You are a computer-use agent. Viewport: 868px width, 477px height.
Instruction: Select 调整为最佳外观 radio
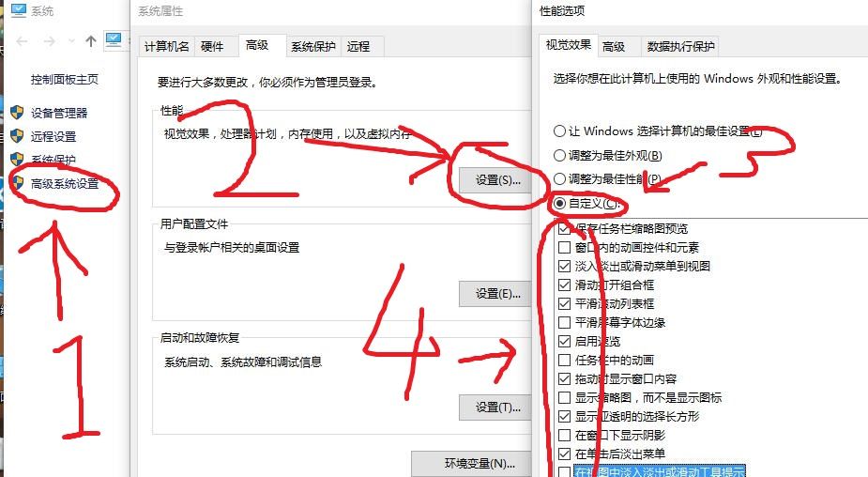tap(559, 155)
